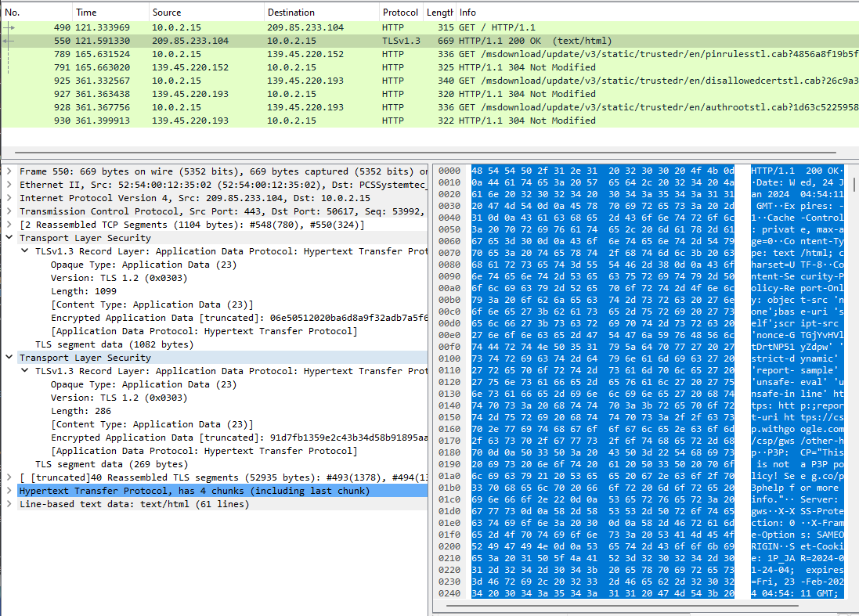
Task: Click hex offset 01c0 row
Action: [449, 499]
